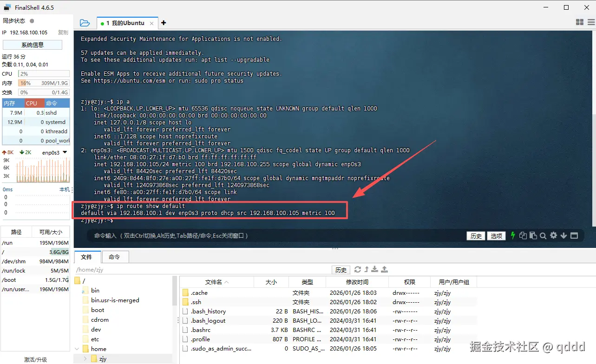Click 激活/升级 link

pyautogui.click(x=35, y=359)
